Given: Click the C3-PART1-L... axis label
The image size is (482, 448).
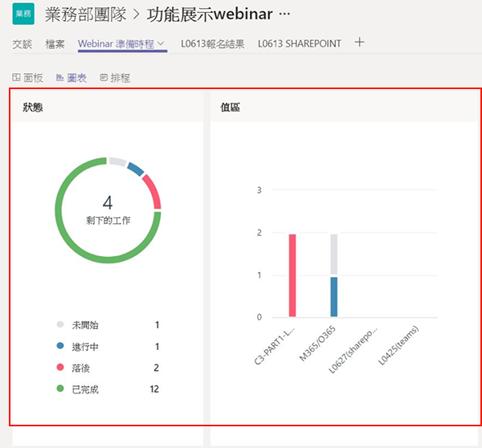Looking at the screenshot, I should tap(275, 346).
